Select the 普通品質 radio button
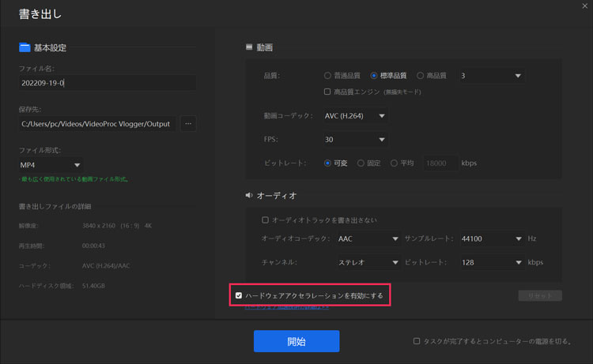593x364 pixels. point(328,76)
